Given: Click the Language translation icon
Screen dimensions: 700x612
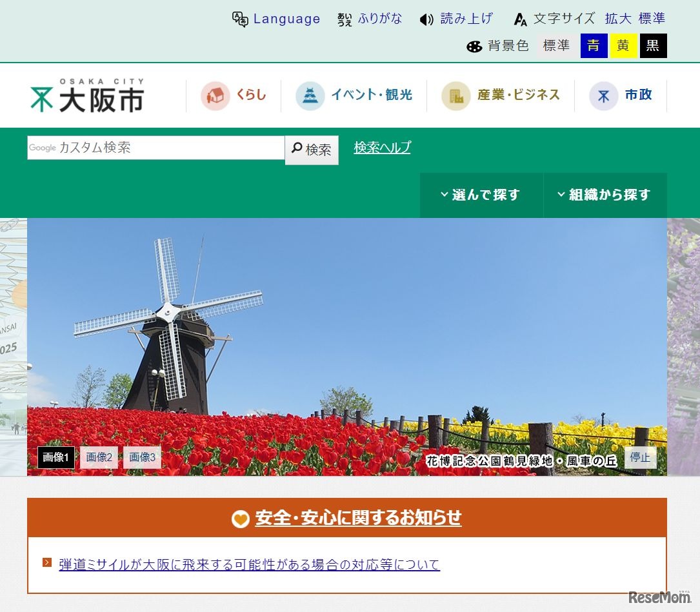Looking at the screenshot, I should [x=239, y=19].
